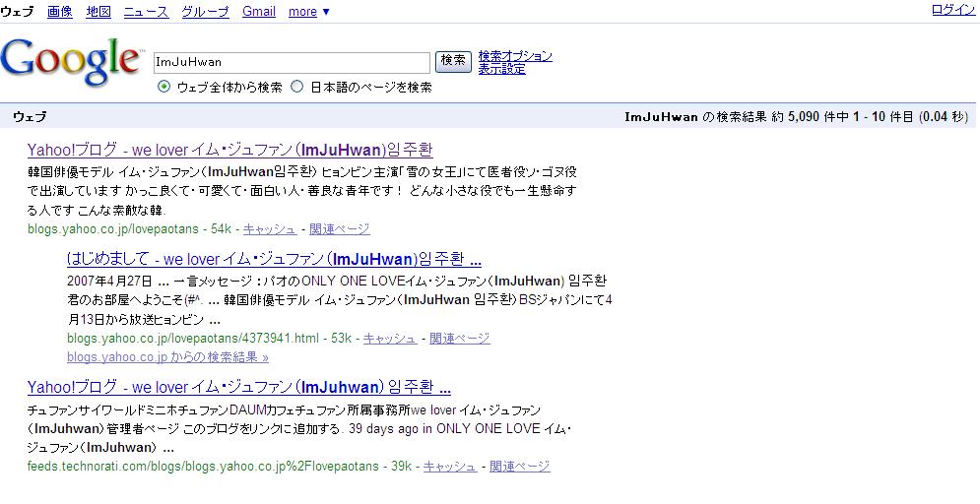
Task: Open キャッシュ for the lovepaotans/4373941.html result
Action: 390,339
